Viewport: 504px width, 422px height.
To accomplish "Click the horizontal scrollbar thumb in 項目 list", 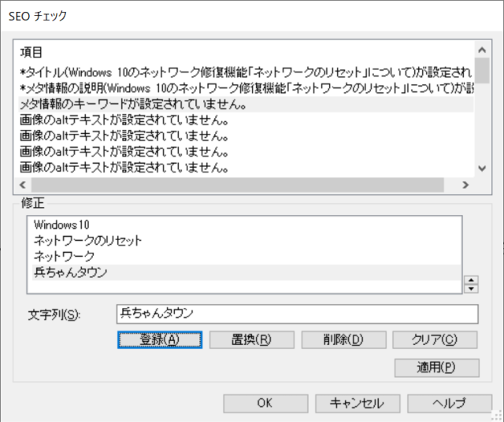I will (237, 185).
